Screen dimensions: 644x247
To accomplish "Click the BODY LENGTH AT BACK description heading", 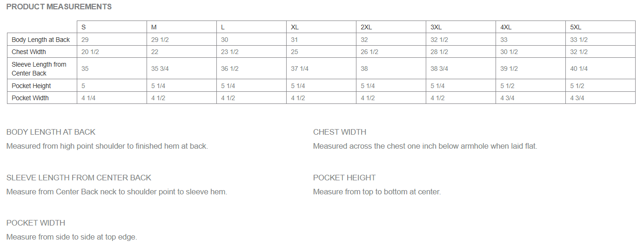I will click(51, 132).
